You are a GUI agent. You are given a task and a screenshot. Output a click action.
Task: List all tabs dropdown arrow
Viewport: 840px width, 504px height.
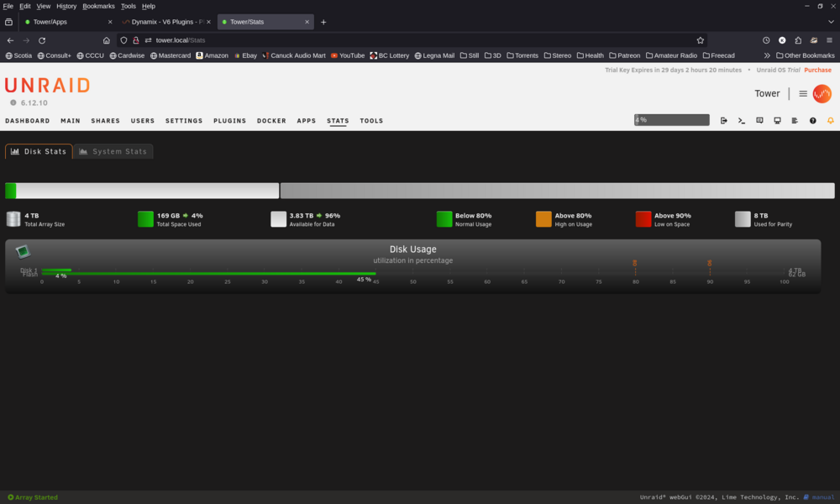tap(831, 22)
